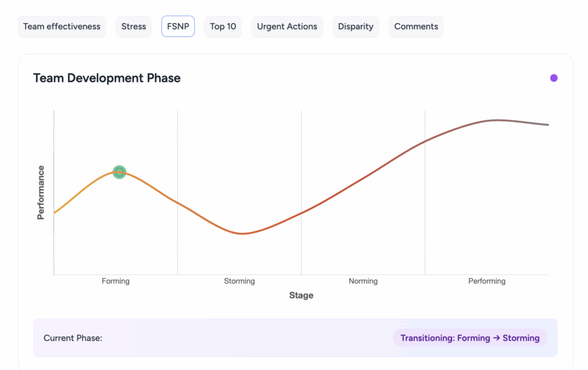Click the Forming stage axis label
Viewport: 588px width, 370px height.
tap(115, 282)
